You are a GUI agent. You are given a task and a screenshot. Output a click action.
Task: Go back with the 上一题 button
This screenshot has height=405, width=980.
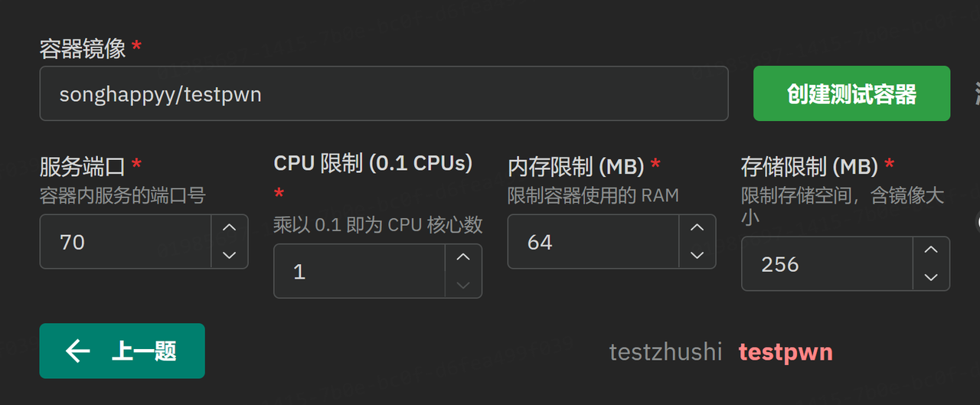[122, 351]
